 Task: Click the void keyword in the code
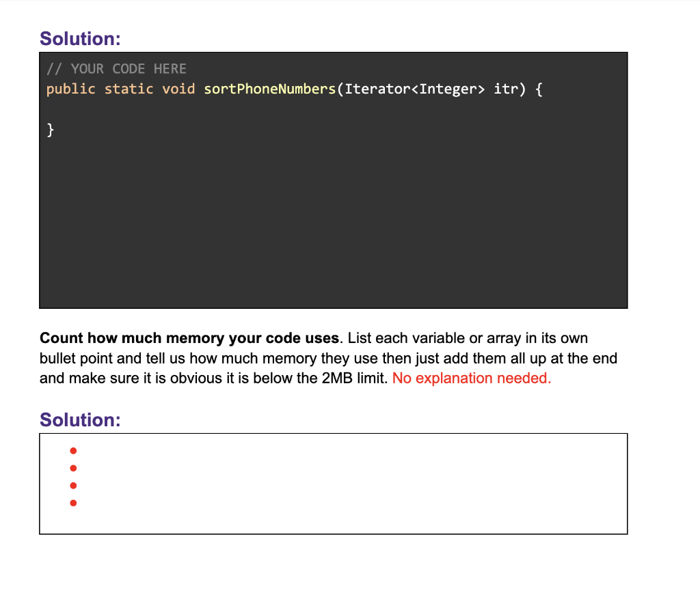tap(179, 89)
